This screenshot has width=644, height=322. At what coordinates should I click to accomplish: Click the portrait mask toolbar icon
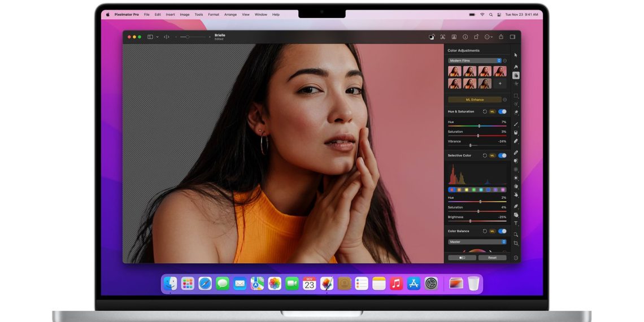click(x=454, y=37)
